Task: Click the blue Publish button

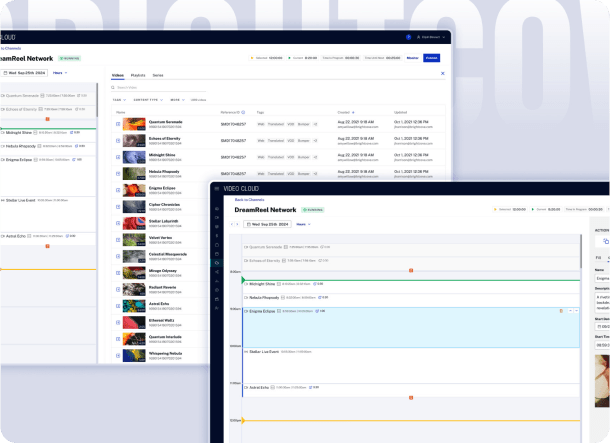Action: 431,58
